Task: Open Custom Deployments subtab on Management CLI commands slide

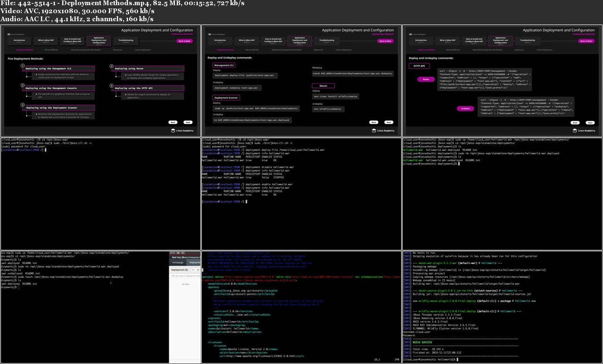Action: point(344,50)
